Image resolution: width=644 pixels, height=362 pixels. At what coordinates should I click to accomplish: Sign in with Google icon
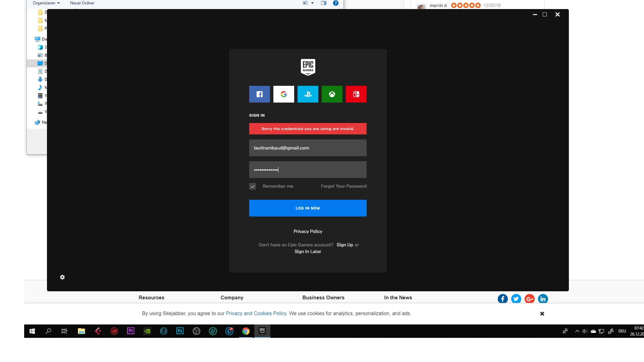click(283, 94)
